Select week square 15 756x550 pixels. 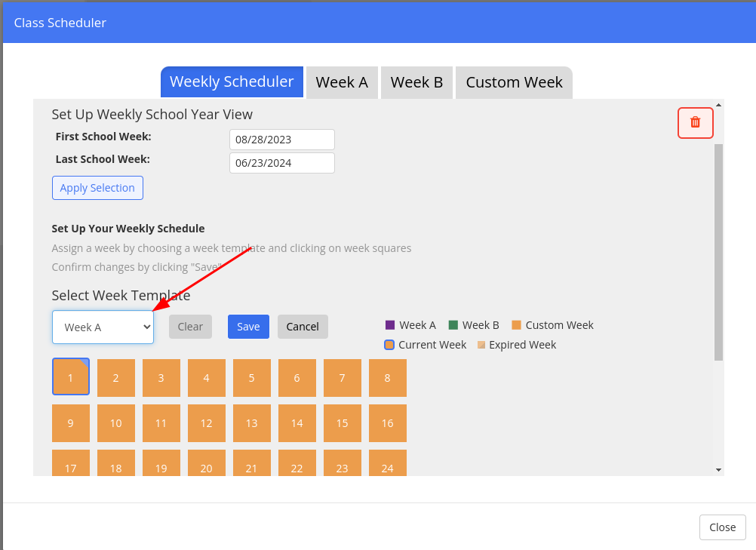(x=343, y=423)
